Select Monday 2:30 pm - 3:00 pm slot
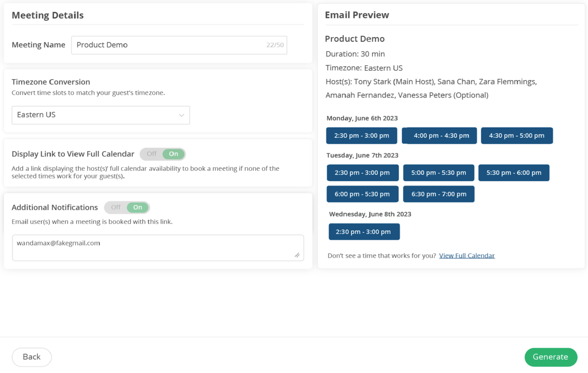 [x=361, y=136]
